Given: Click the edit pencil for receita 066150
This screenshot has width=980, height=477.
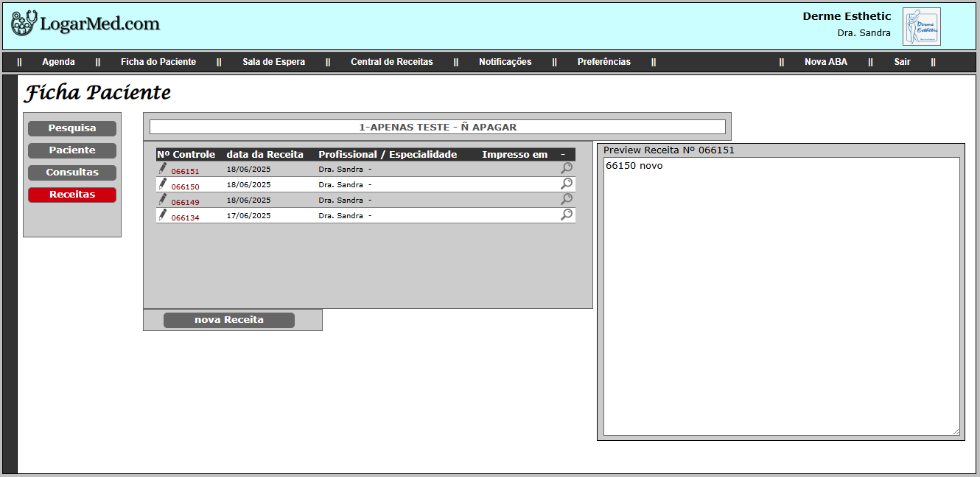Looking at the screenshot, I should tap(163, 184).
